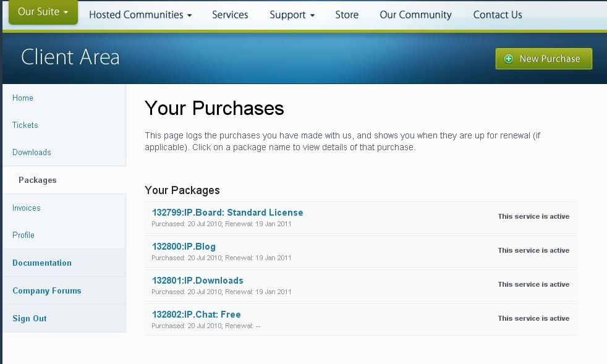The height and width of the screenshot is (364, 607).
Task: Click the page description paragraph
Action: click(342, 142)
